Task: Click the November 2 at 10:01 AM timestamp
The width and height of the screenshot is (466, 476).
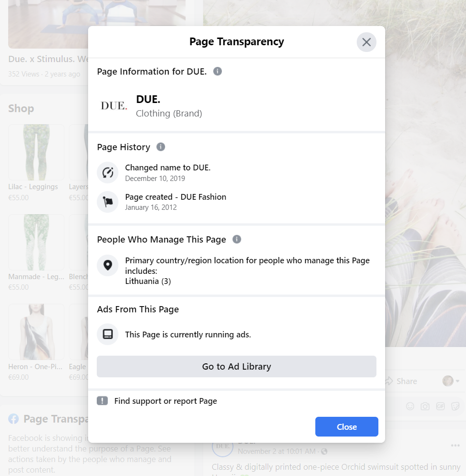Action: coord(276,451)
